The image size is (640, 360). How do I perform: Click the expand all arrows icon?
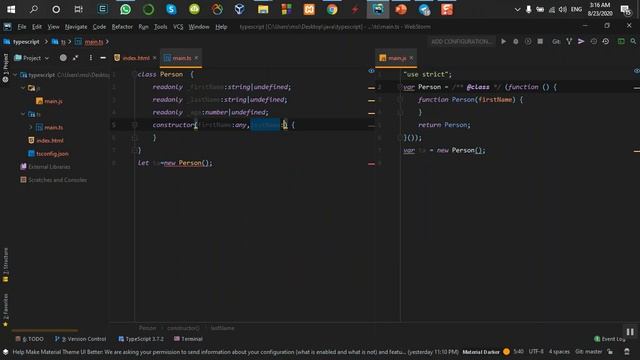tap(76, 58)
